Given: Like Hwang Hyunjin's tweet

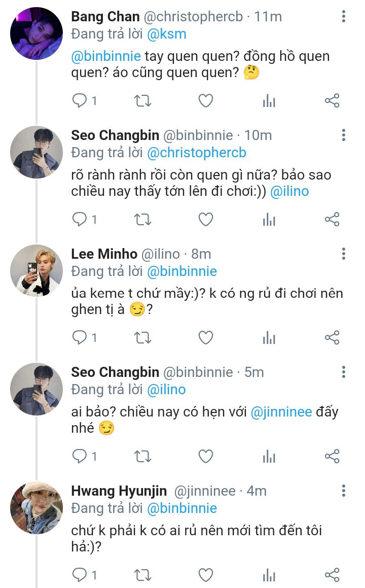Looking at the screenshot, I should pos(205,575).
